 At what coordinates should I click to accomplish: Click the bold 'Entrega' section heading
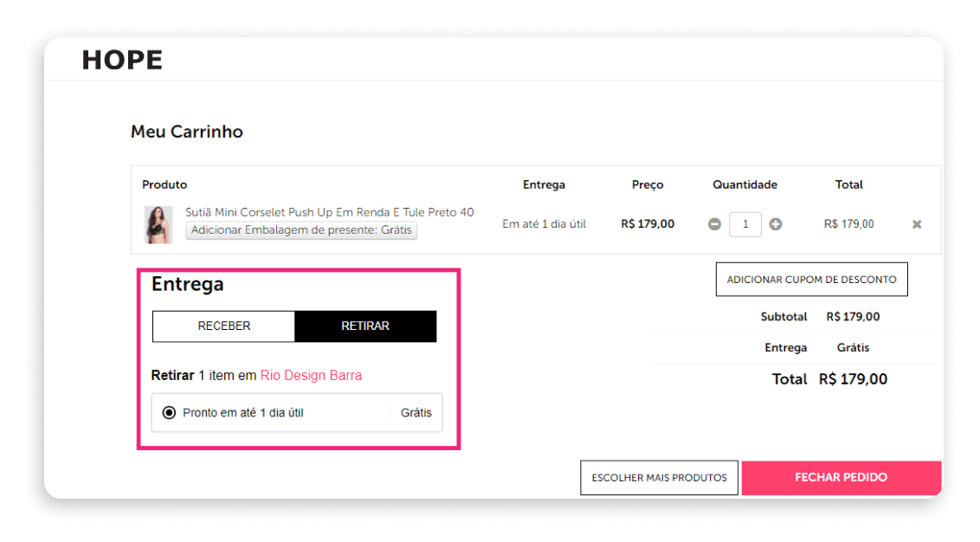[x=187, y=284]
